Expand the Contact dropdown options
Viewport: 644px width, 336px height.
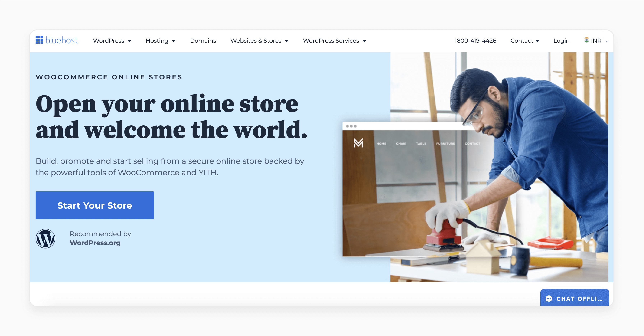[525, 40]
